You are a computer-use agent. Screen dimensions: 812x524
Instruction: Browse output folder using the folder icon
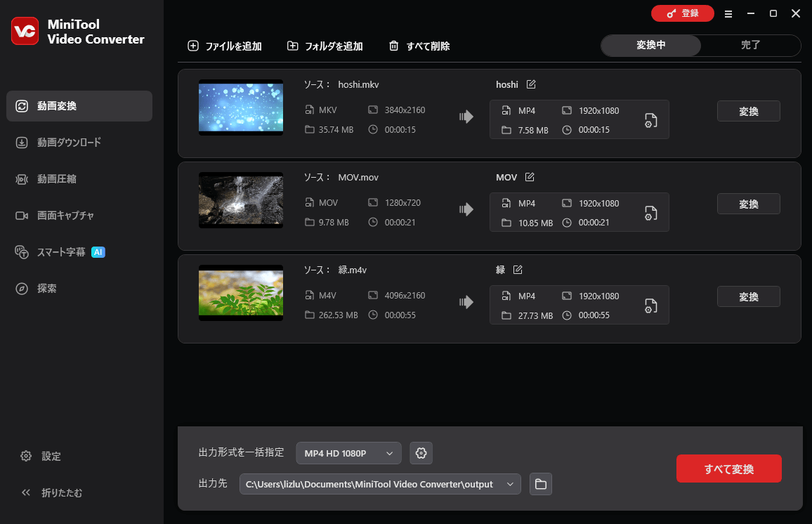point(540,484)
